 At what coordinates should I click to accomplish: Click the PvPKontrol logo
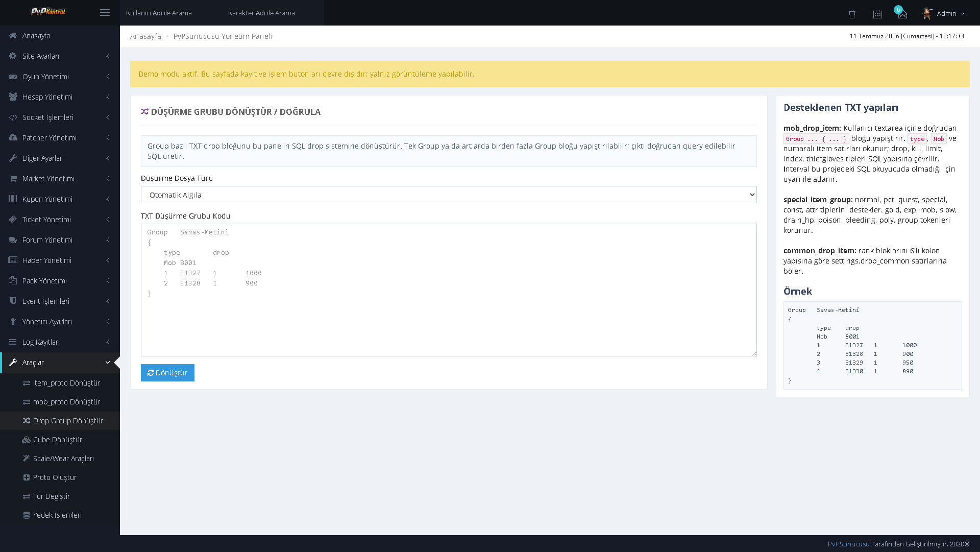tap(48, 12)
